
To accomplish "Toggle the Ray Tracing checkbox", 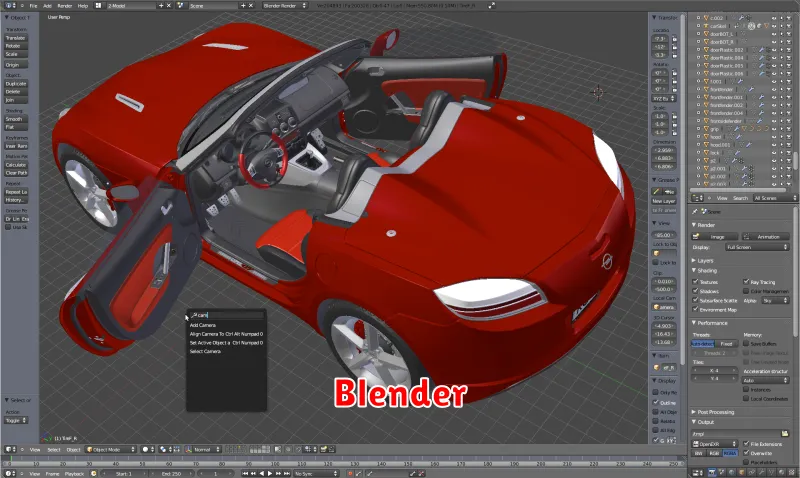I will coord(746,282).
